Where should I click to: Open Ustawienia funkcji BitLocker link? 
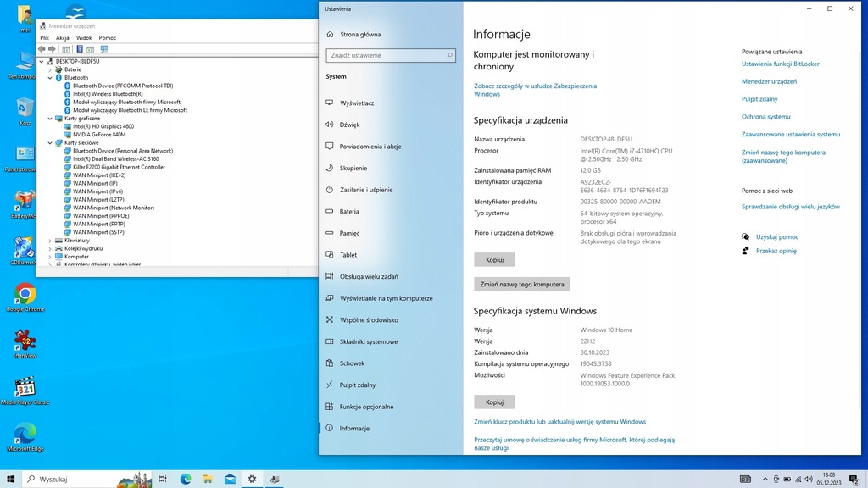(x=781, y=64)
